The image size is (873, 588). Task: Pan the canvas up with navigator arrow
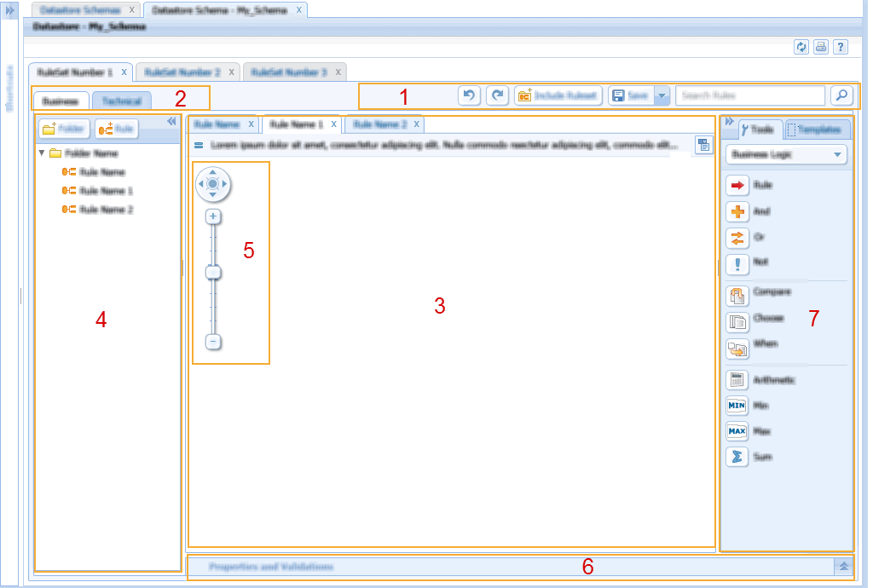click(x=212, y=172)
